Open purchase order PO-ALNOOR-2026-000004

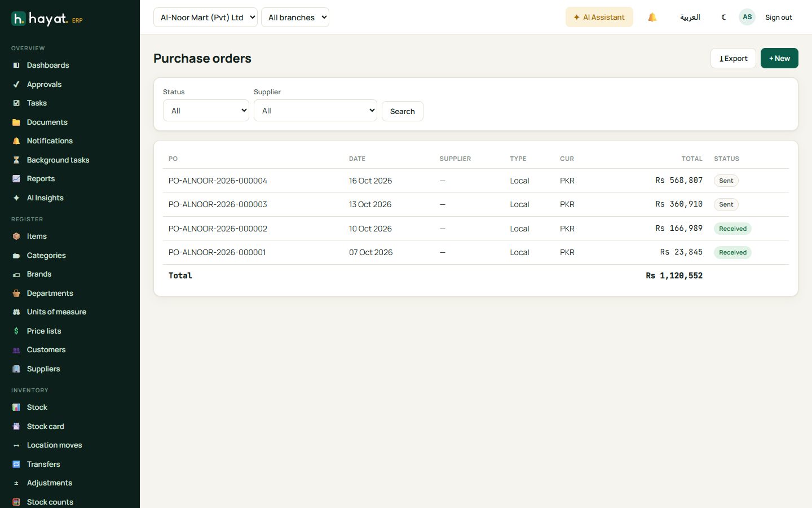coord(218,181)
